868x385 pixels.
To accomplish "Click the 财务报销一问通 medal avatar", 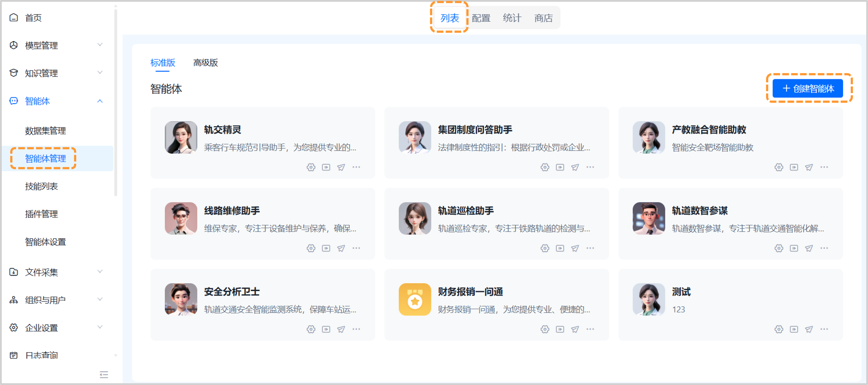I will (415, 299).
